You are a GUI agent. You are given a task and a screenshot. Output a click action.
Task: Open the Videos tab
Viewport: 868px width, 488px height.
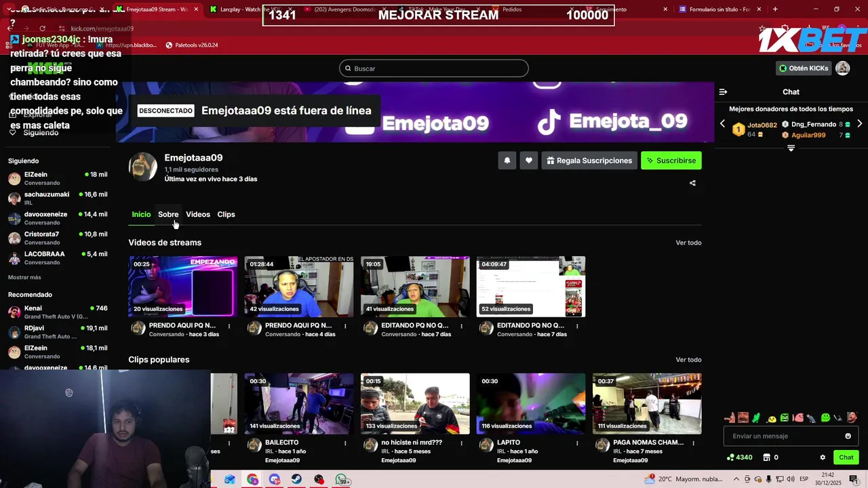[x=198, y=214]
